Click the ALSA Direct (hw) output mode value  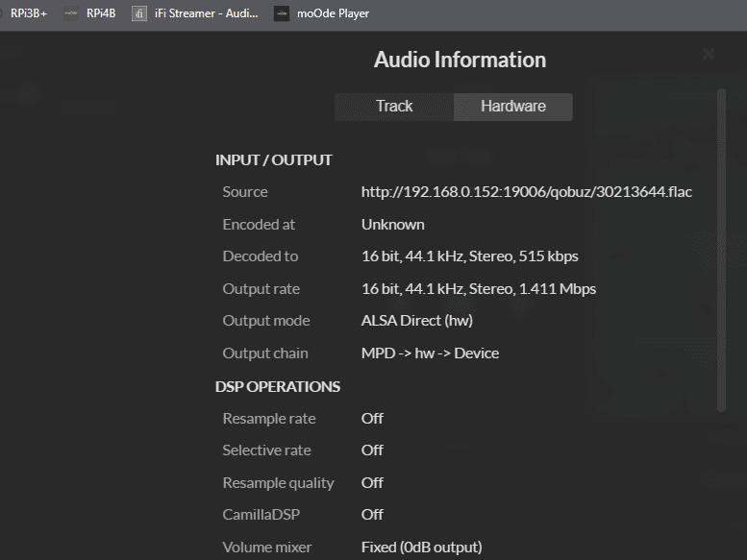[416, 321]
